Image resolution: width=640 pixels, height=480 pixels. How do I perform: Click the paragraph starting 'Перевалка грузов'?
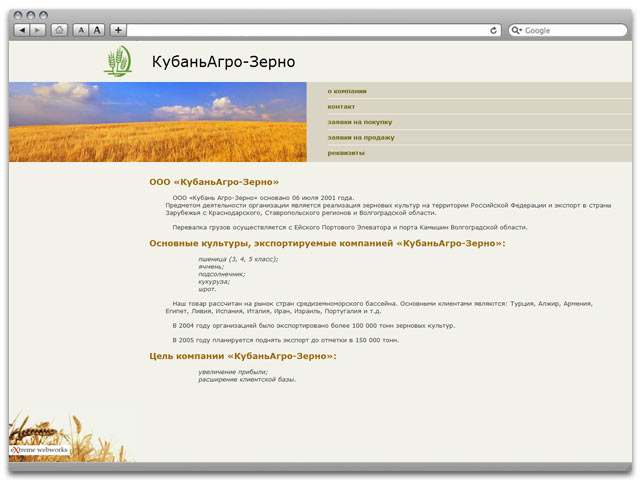pos(350,227)
